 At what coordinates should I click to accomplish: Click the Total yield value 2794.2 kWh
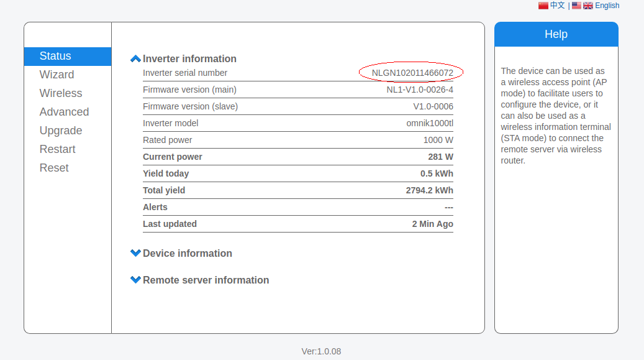coord(429,190)
